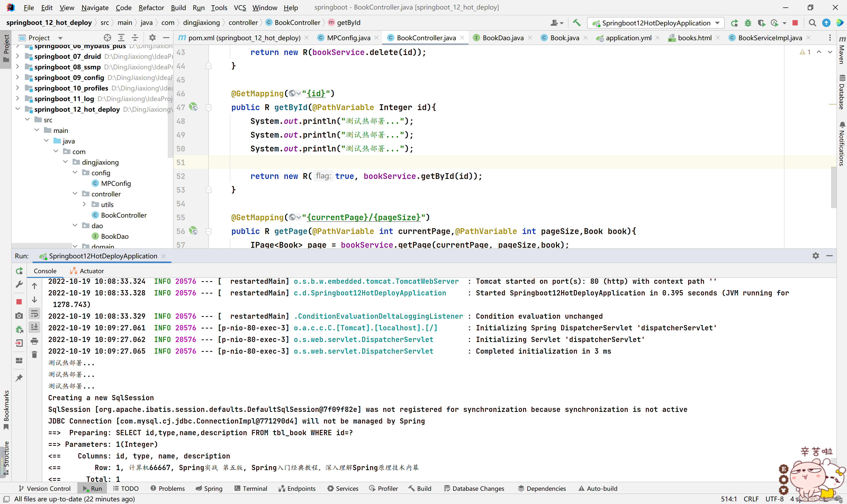Start Debug using the bug icon

(748, 23)
